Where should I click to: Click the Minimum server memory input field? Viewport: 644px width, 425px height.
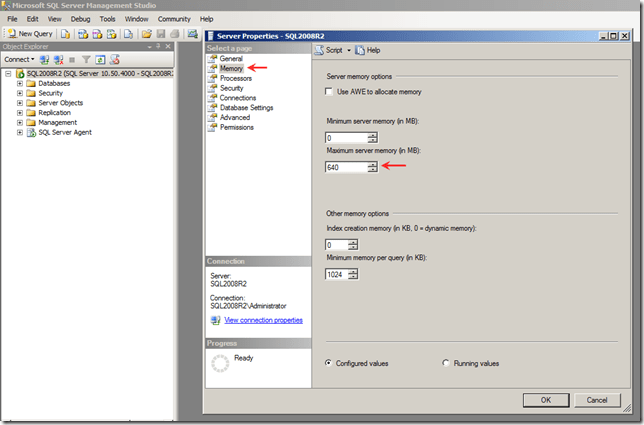(345, 137)
